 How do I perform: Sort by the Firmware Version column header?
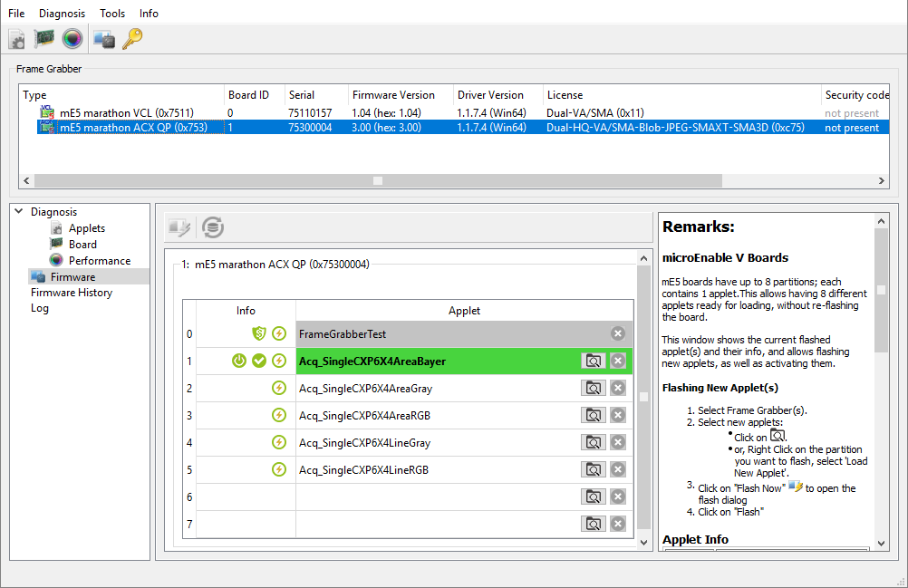pos(401,95)
